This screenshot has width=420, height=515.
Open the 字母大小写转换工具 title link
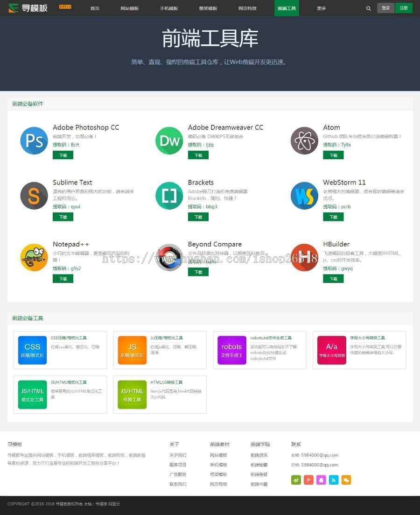(x=367, y=338)
